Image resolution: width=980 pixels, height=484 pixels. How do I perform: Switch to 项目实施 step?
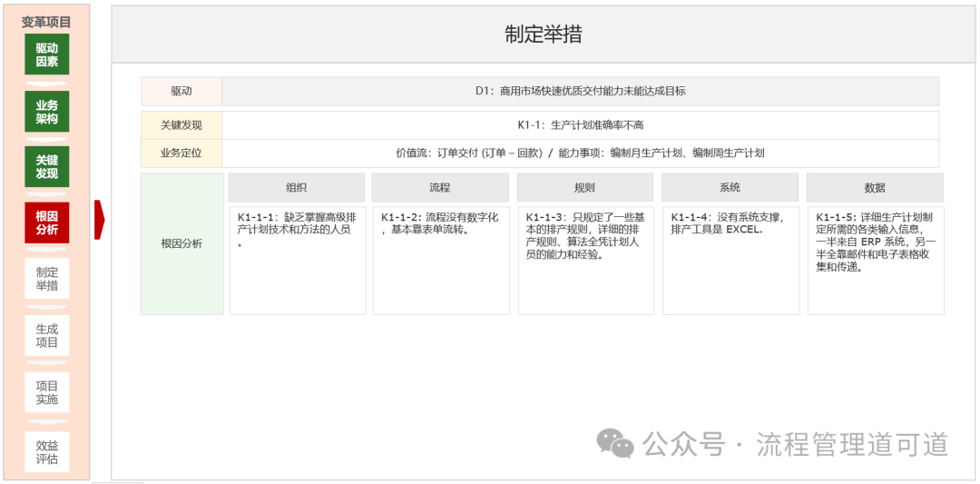tap(47, 392)
